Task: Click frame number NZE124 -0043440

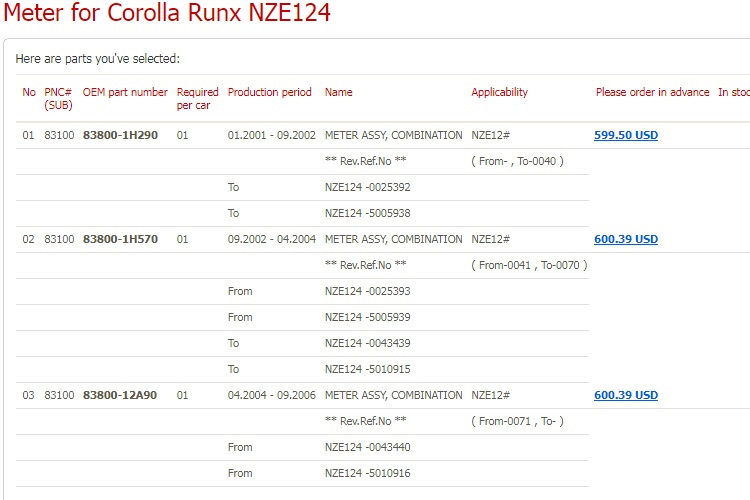Action: (367, 447)
